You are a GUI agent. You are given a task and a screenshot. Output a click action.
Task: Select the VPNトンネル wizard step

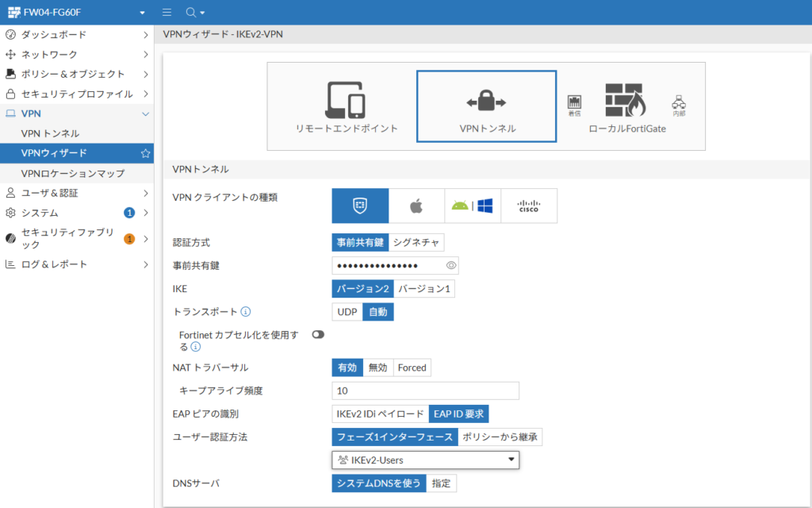tap(486, 106)
